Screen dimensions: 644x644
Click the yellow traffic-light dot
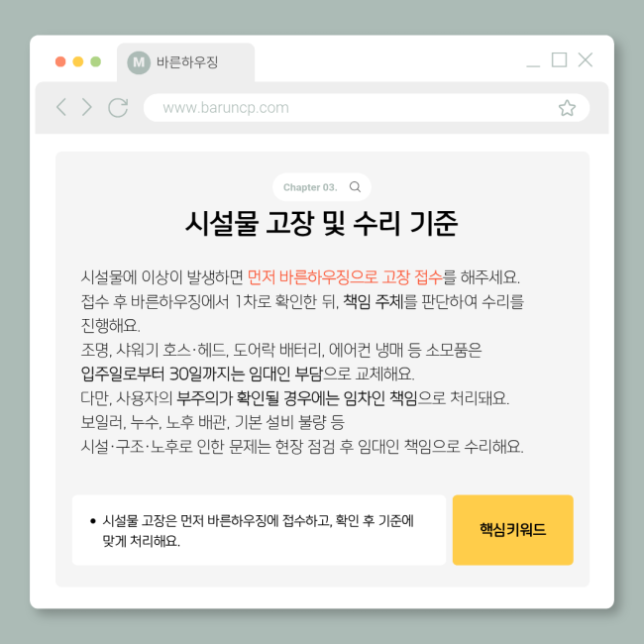point(78,61)
